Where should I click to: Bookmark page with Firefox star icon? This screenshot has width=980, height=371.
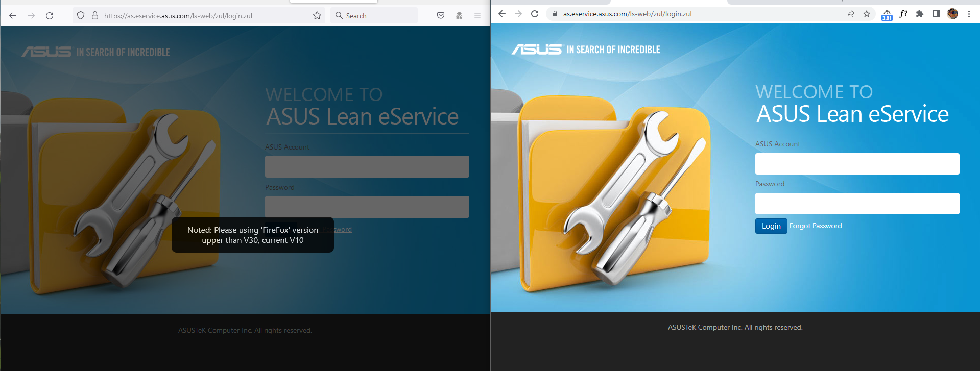pyautogui.click(x=317, y=16)
